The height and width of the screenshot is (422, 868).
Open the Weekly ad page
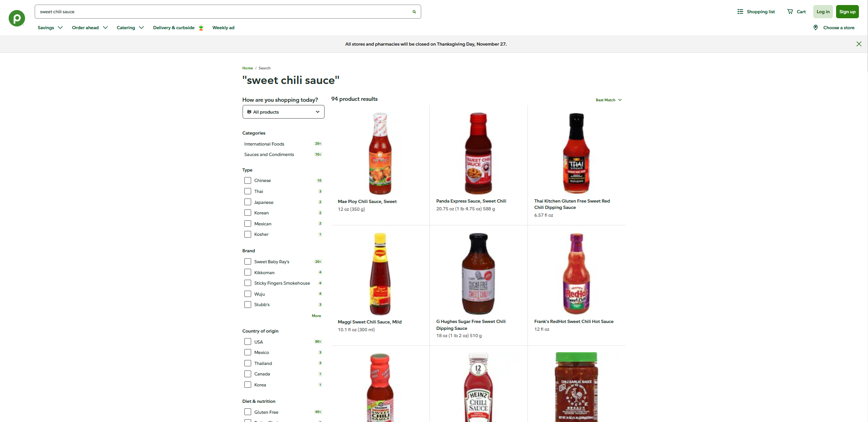(x=223, y=28)
